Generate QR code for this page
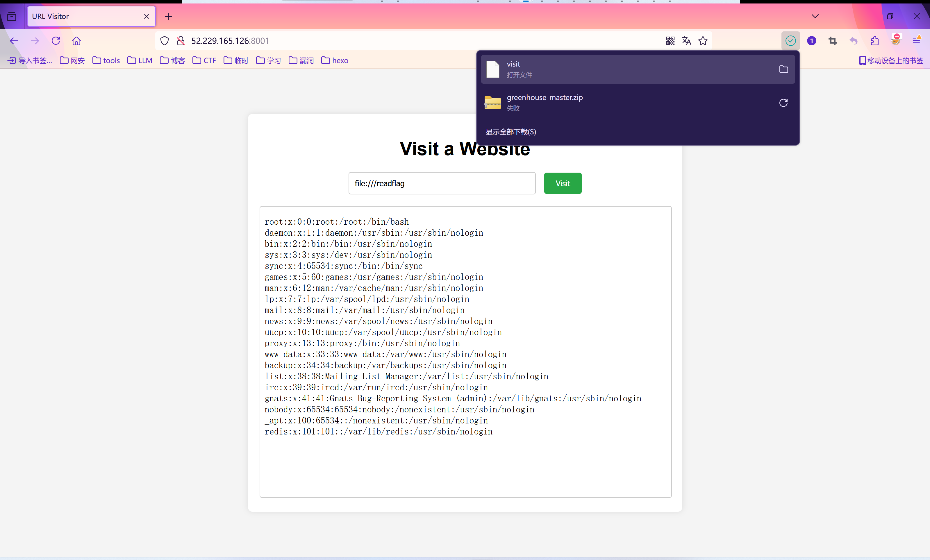 click(x=670, y=41)
